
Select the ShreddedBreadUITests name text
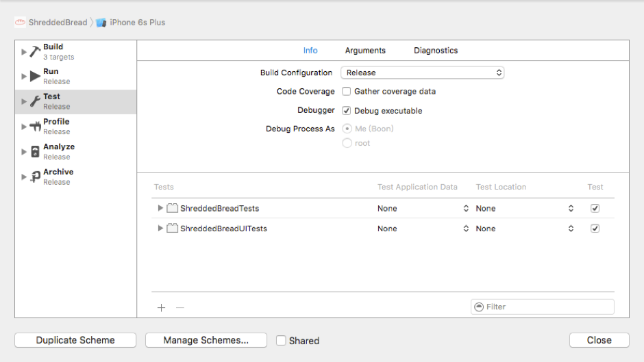pos(223,229)
